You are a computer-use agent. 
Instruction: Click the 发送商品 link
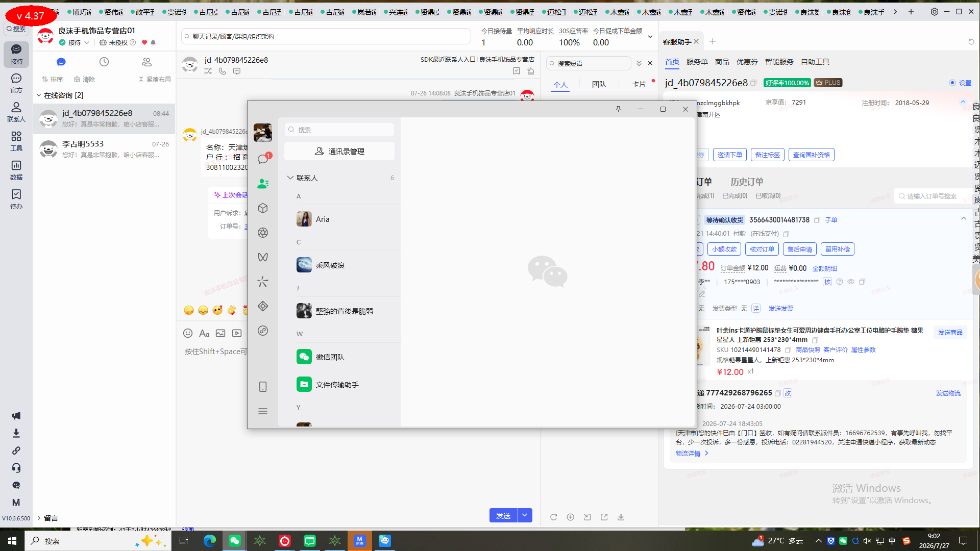point(950,332)
